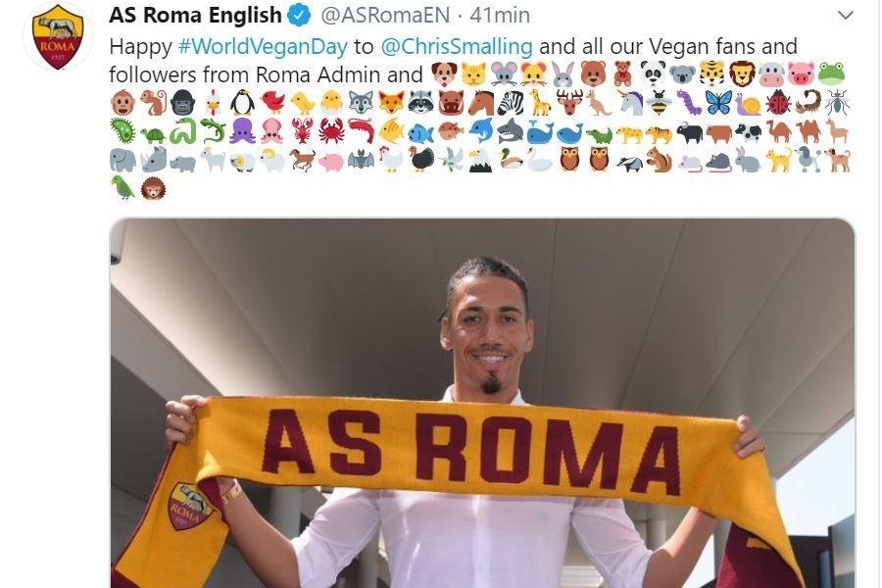The height and width of the screenshot is (588, 882).
Task: Click the red ladybug emoji
Action: click(778, 103)
